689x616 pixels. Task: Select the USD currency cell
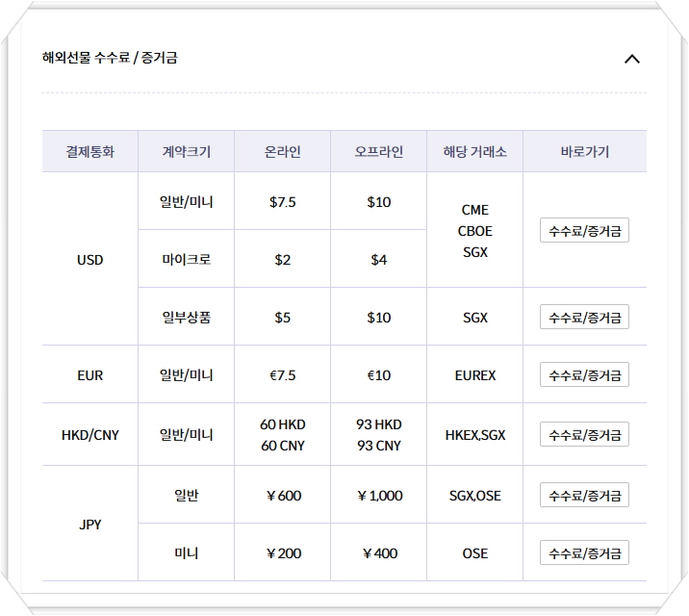pyautogui.click(x=90, y=260)
